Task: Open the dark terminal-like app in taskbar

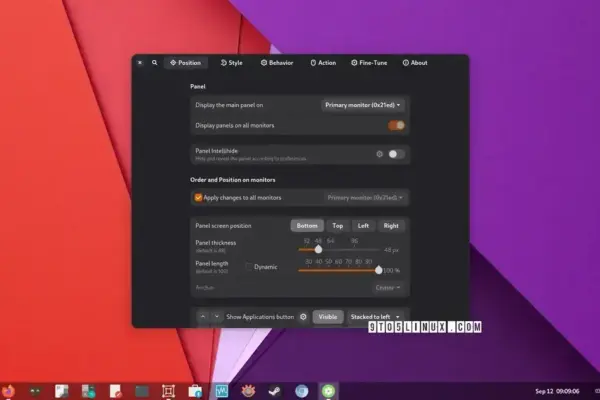Action: coord(142,391)
